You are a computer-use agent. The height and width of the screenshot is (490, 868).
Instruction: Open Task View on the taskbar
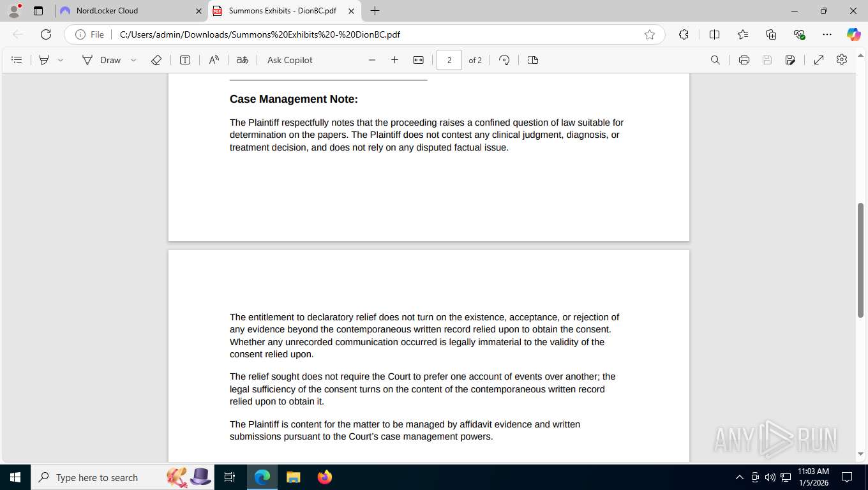[x=230, y=477]
